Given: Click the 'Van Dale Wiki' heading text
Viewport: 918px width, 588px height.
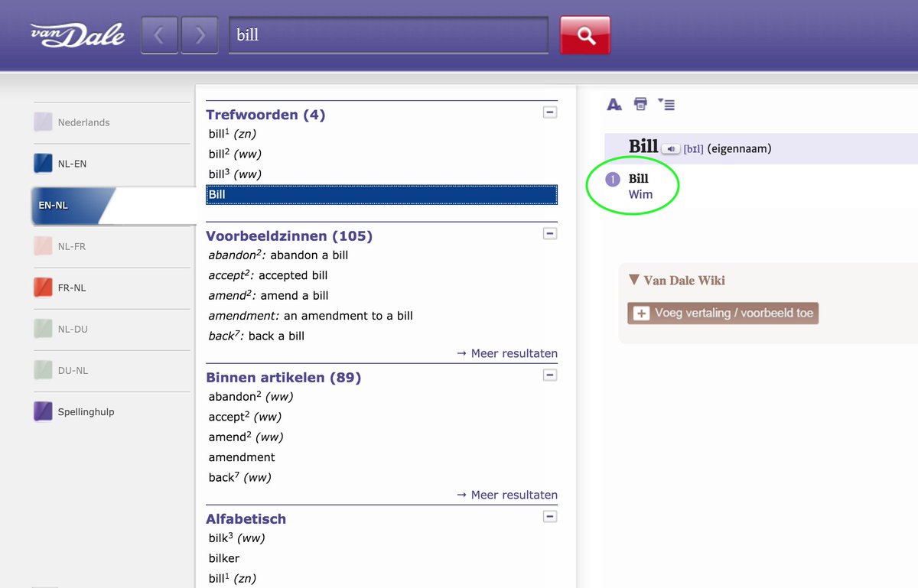Looking at the screenshot, I should point(685,281).
